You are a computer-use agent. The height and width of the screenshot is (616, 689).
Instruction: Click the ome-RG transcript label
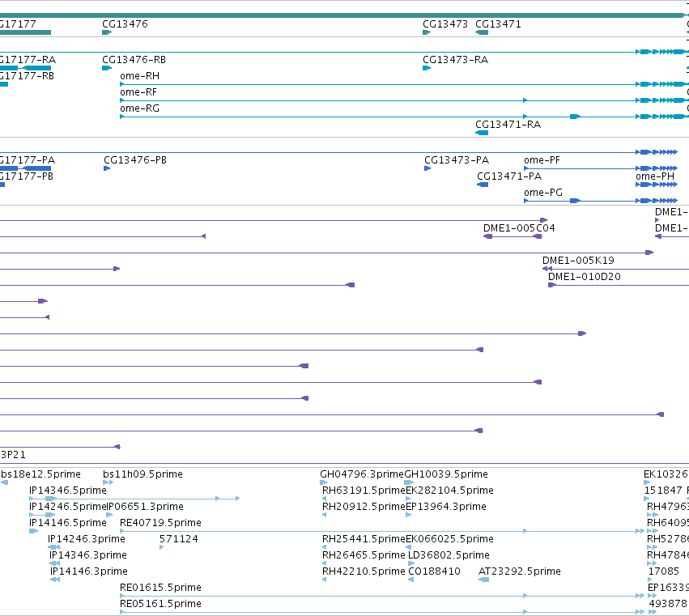point(140,108)
